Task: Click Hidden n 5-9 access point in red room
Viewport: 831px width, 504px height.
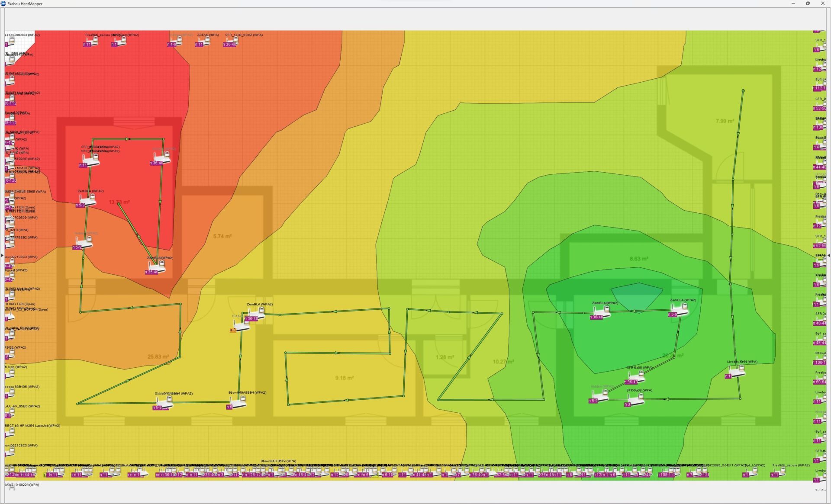Action: click(x=83, y=244)
